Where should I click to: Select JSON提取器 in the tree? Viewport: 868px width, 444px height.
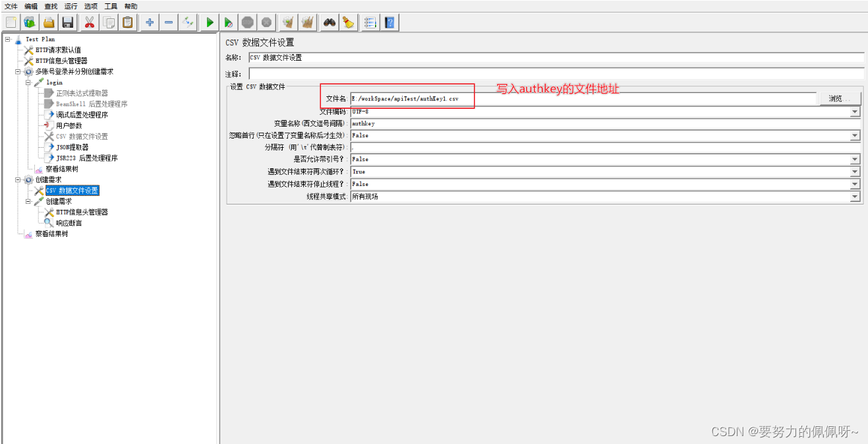72,147
